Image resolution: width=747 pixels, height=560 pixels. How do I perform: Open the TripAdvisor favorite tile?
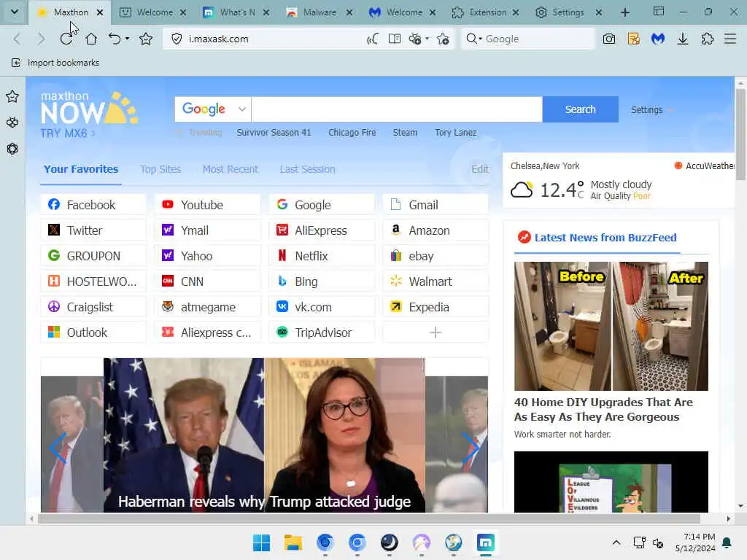pyautogui.click(x=322, y=332)
